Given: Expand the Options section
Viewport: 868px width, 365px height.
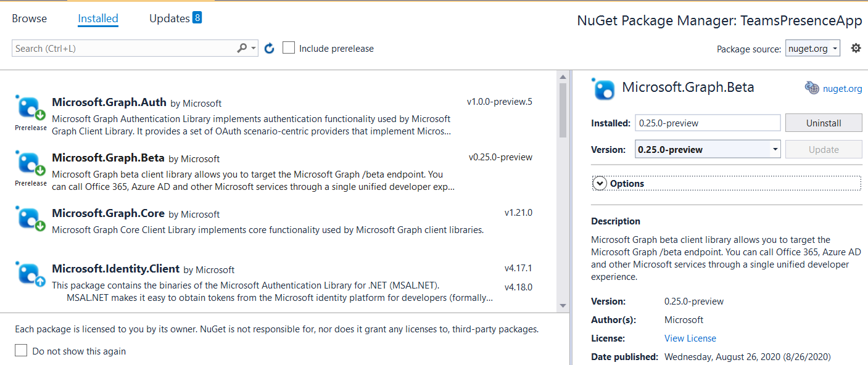Looking at the screenshot, I should [x=600, y=184].
